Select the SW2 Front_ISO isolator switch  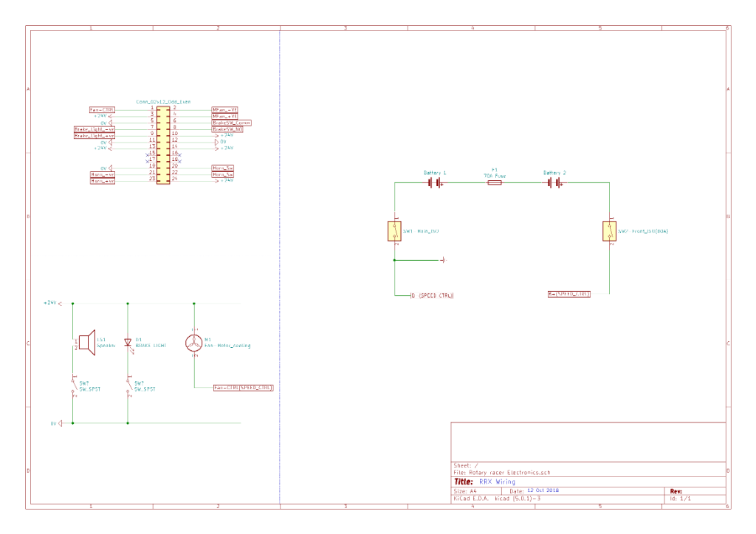pos(609,231)
